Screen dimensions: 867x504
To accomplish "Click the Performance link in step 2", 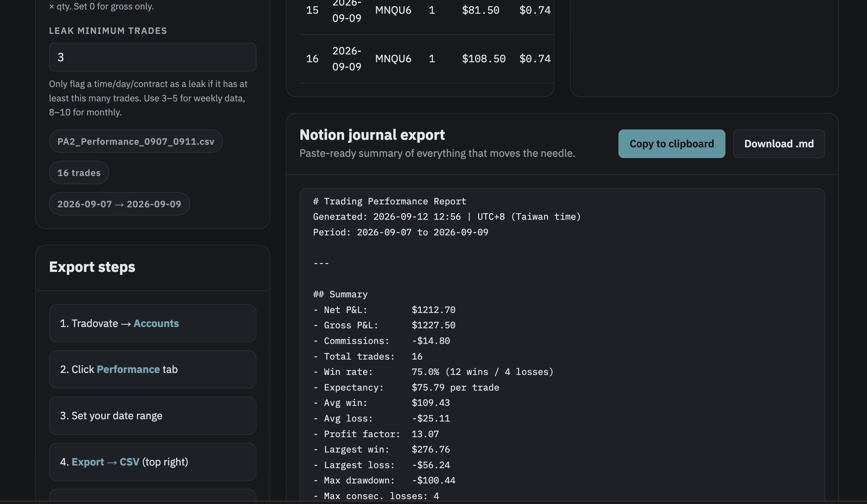I will [x=128, y=369].
